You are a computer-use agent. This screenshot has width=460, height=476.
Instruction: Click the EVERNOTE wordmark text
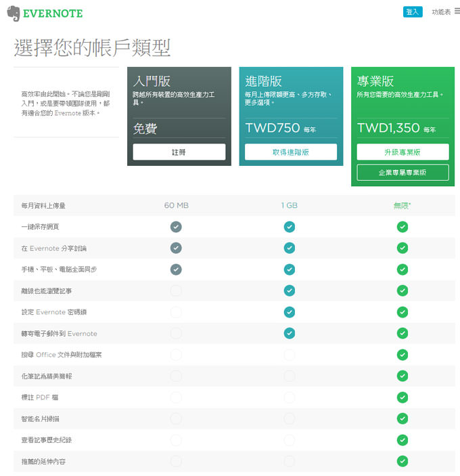53,14
